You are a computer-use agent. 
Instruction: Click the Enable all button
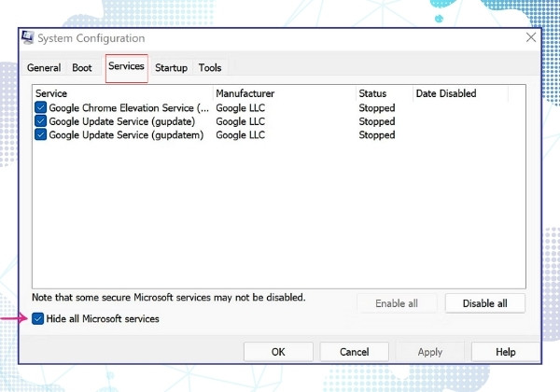(x=397, y=303)
